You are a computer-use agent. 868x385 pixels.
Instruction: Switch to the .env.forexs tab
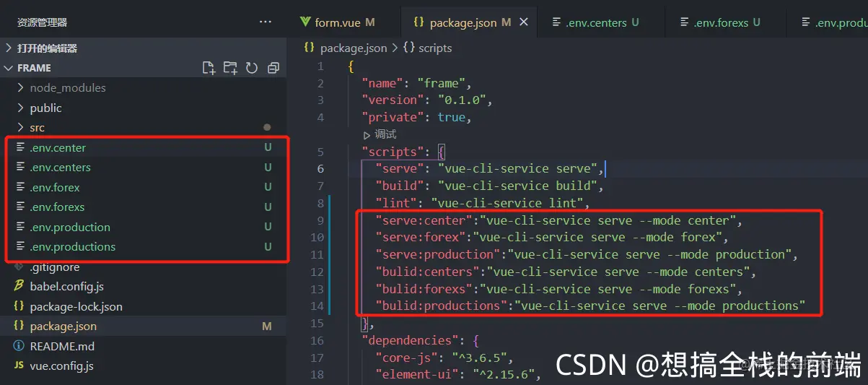(x=721, y=22)
